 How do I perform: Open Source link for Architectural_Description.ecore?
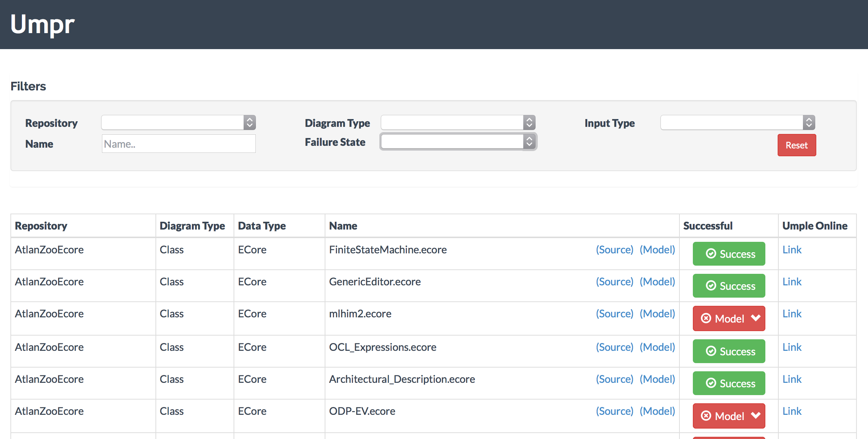(x=614, y=379)
